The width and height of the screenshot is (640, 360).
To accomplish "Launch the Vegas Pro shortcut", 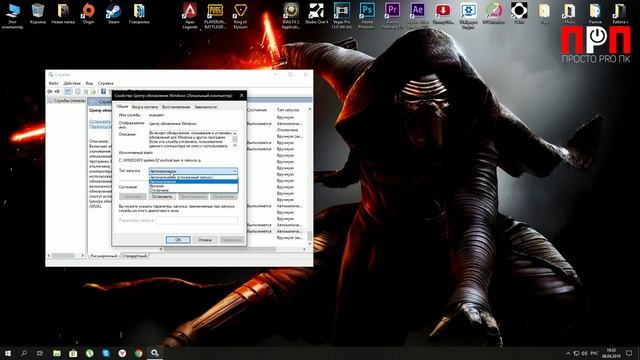I will click(x=342, y=16).
